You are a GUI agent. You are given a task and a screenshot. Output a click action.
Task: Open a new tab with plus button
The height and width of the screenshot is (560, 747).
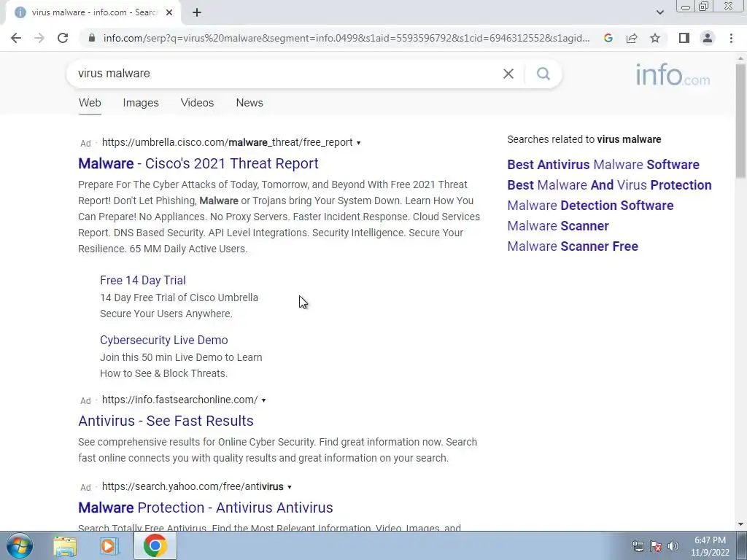click(197, 12)
